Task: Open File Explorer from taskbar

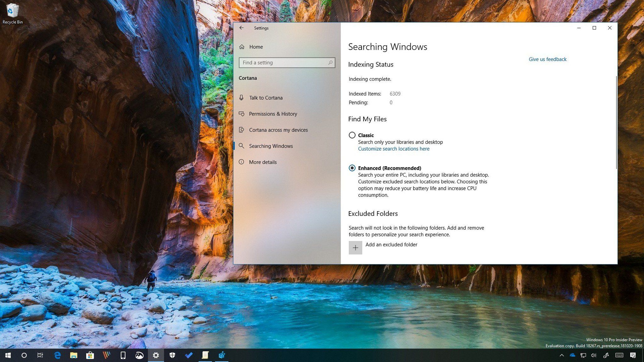Action: click(74, 355)
